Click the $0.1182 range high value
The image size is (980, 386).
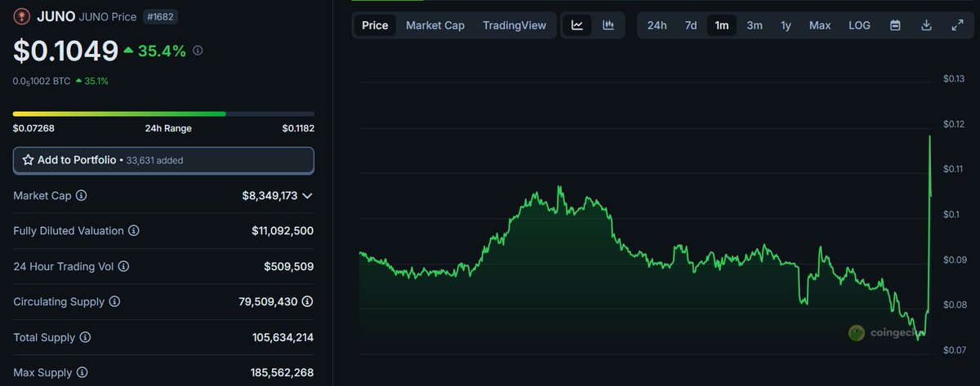(298, 128)
